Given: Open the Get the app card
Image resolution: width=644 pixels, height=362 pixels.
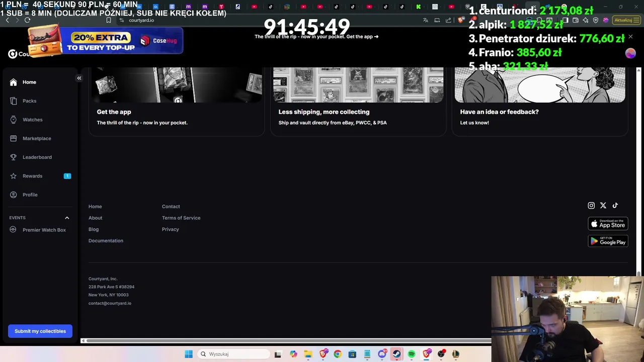Looking at the screenshot, I should 177,102.
